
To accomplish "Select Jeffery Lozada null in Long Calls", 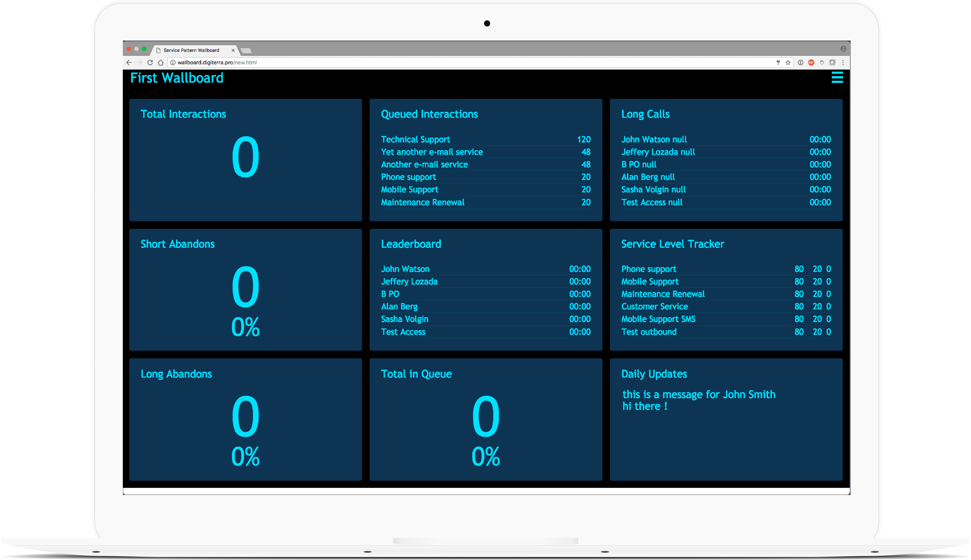I will (658, 152).
